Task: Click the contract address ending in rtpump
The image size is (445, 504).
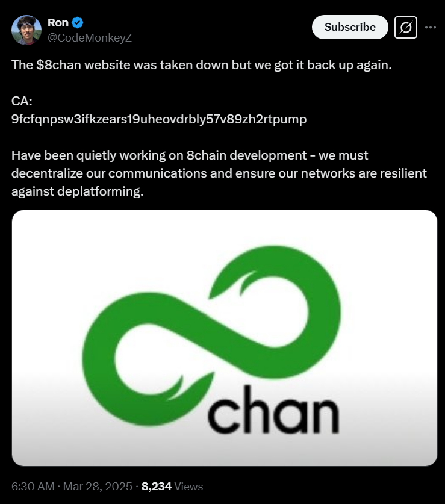Action: [159, 119]
